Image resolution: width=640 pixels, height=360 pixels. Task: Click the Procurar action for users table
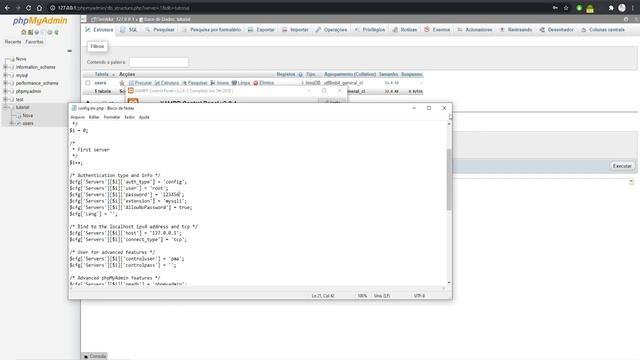click(x=140, y=83)
